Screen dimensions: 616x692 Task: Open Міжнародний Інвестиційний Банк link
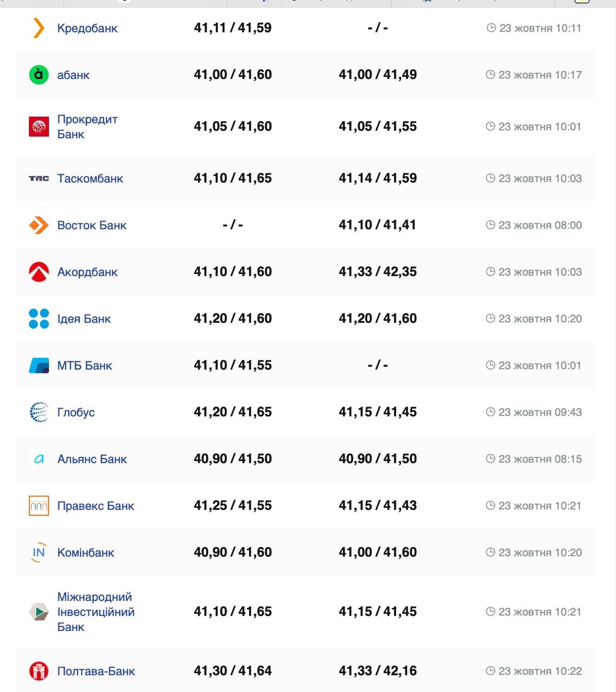point(96,611)
